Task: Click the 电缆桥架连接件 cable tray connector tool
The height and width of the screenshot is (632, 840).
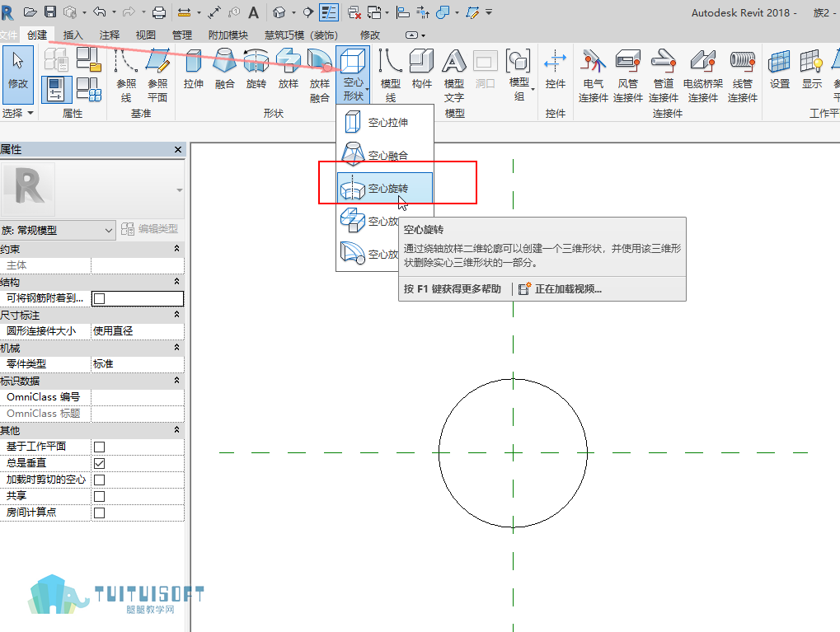Action: click(x=703, y=75)
